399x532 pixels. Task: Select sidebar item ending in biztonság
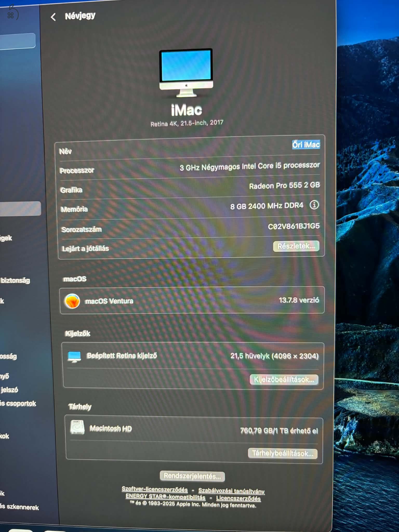tap(15, 281)
